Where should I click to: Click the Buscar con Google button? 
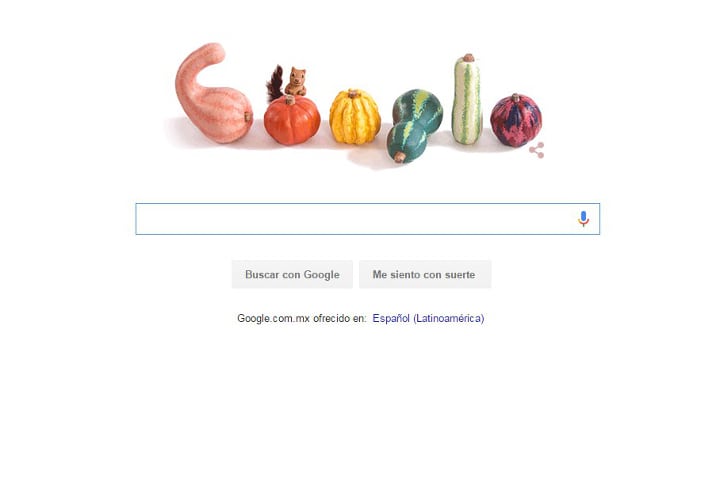click(292, 275)
